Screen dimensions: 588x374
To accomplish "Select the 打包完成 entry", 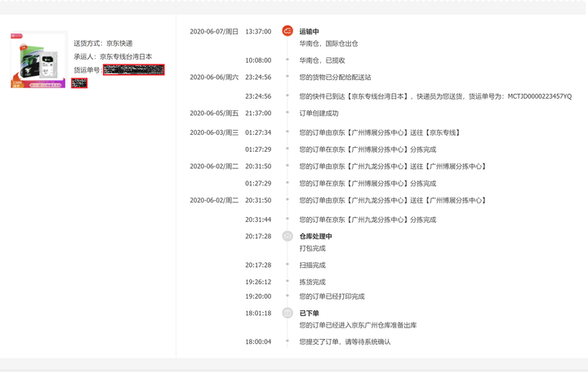I will point(312,248).
